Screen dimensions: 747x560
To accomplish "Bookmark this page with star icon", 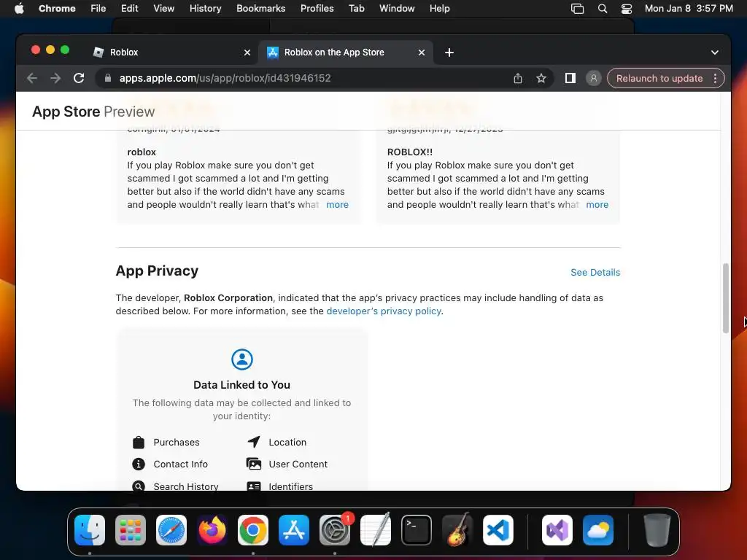I will coord(541,78).
